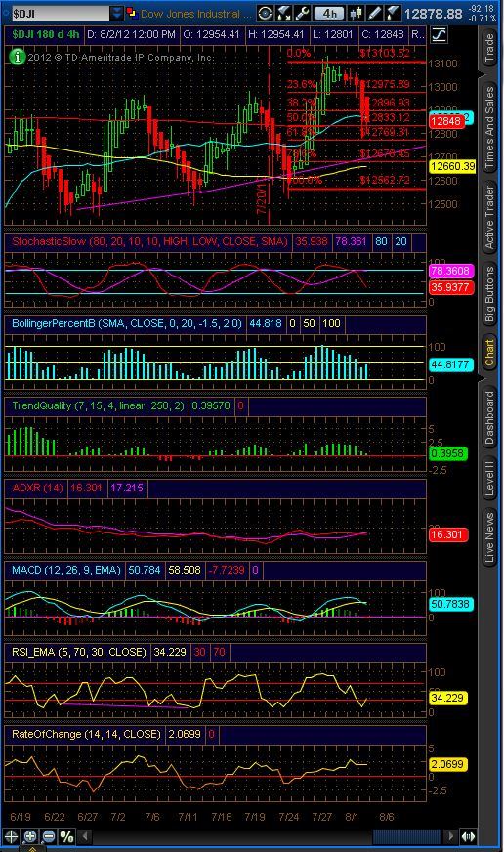Open the Active Trader side tab
Viewport: 504px width, 852px height.
489,217
